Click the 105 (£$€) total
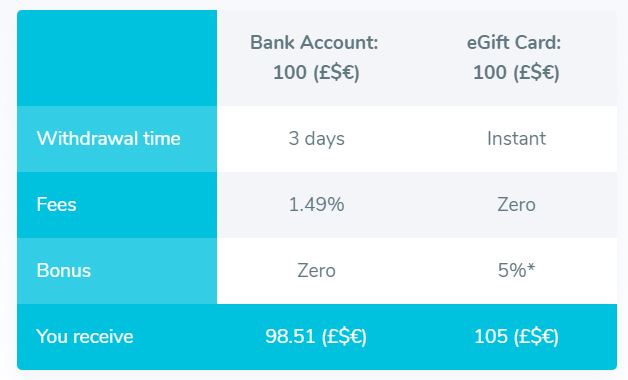 click(516, 337)
